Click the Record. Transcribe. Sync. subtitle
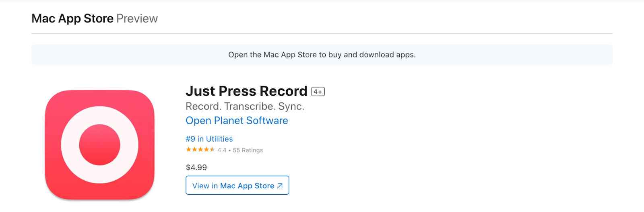The width and height of the screenshot is (644, 212). [x=245, y=107]
